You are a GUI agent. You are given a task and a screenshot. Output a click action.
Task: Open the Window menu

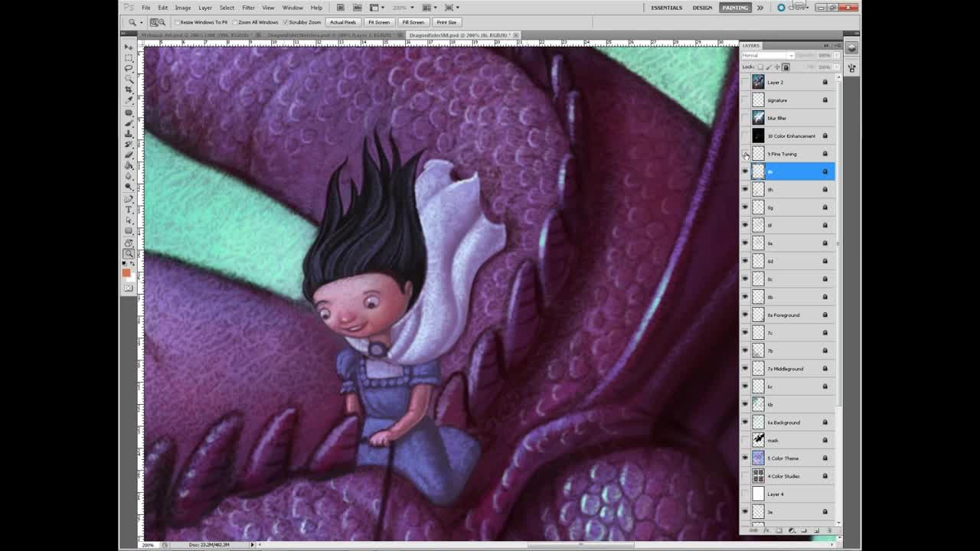coord(292,8)
